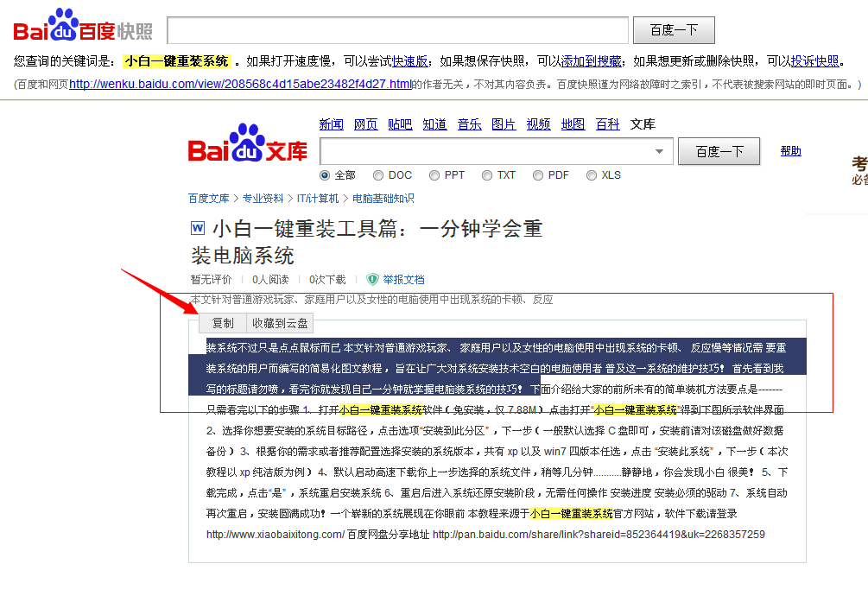Select the DOC file type radio
The image size is (868, 602).
[378, 175]
